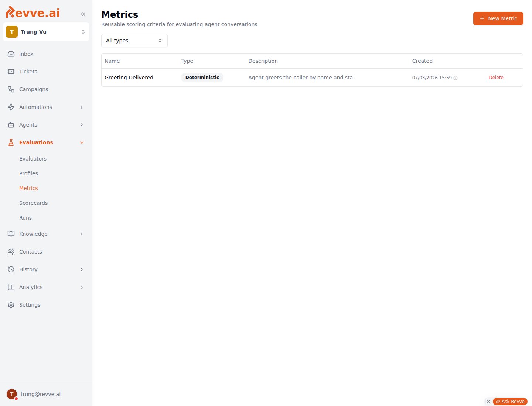532x406 pixels.
Task: Click the Knowledge book icon
Action: [x=11, y=234]
